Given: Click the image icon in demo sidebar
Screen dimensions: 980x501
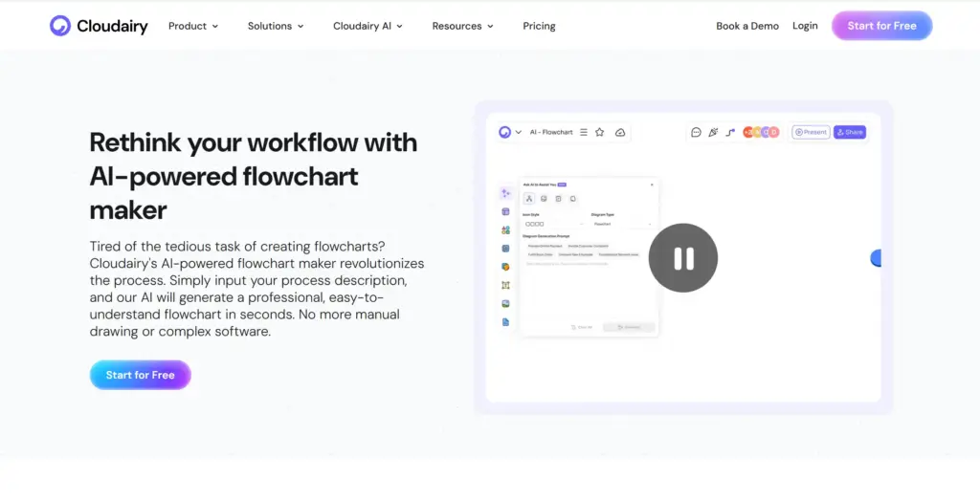Looking at the screenshot, I should click(505, 304).
